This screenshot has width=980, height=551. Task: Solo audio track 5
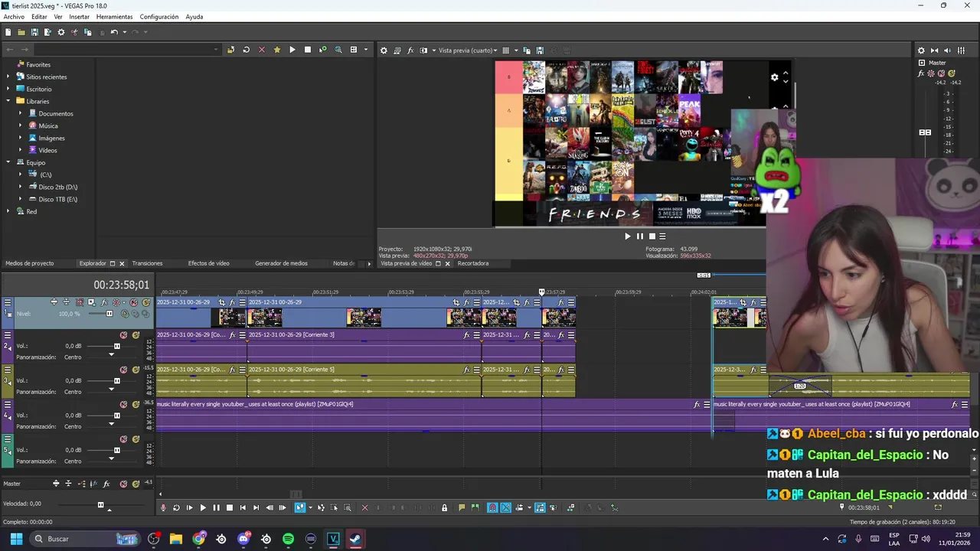click(136, 439)
